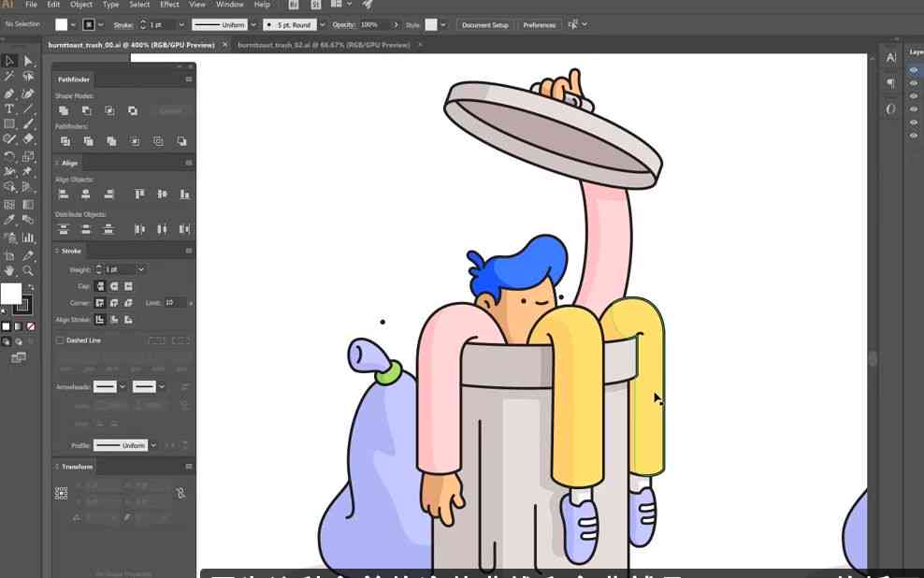924x578 pixels.
Task: Select the Type tool
Action: click(9, 109)
